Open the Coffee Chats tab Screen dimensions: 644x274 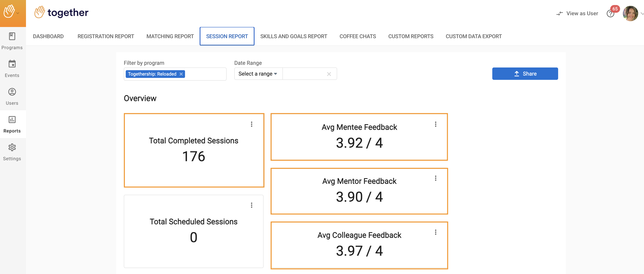coord(358,37)
